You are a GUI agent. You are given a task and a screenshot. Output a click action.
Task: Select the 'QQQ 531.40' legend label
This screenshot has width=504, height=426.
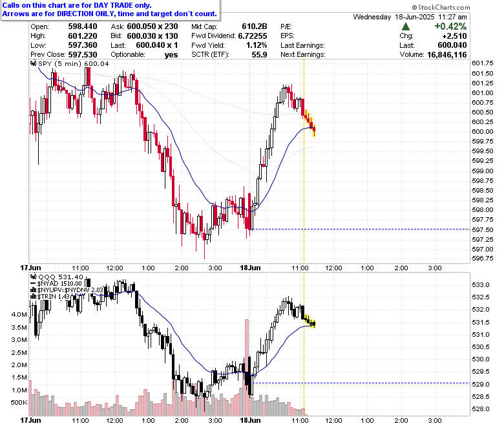click(61, 277)
